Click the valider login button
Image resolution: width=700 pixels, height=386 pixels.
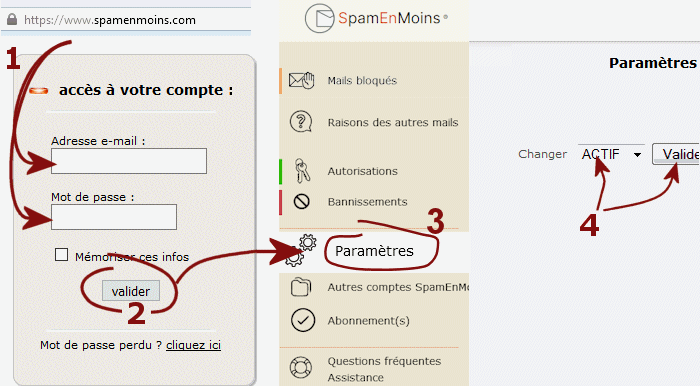pos(131,291)
